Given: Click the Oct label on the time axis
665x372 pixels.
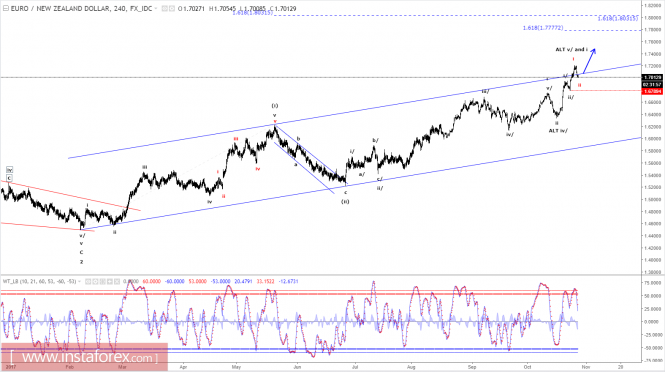Looking at the screenshot, I should [527, 366].
